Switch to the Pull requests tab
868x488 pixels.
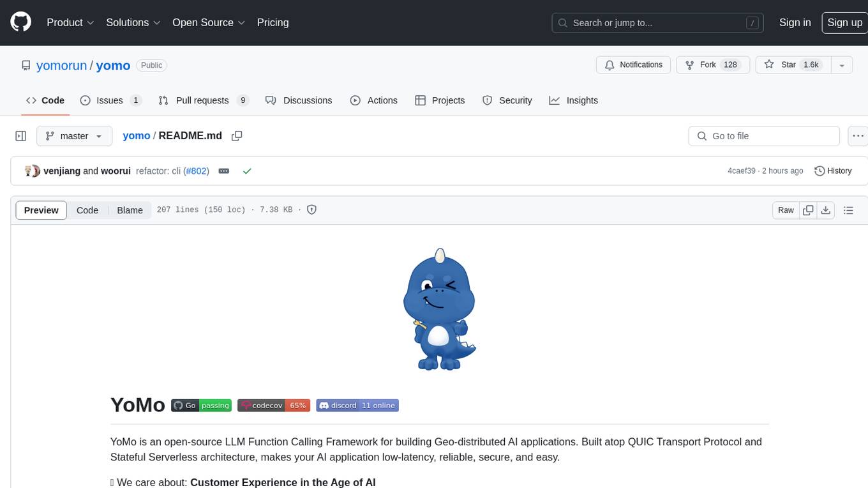203,100
